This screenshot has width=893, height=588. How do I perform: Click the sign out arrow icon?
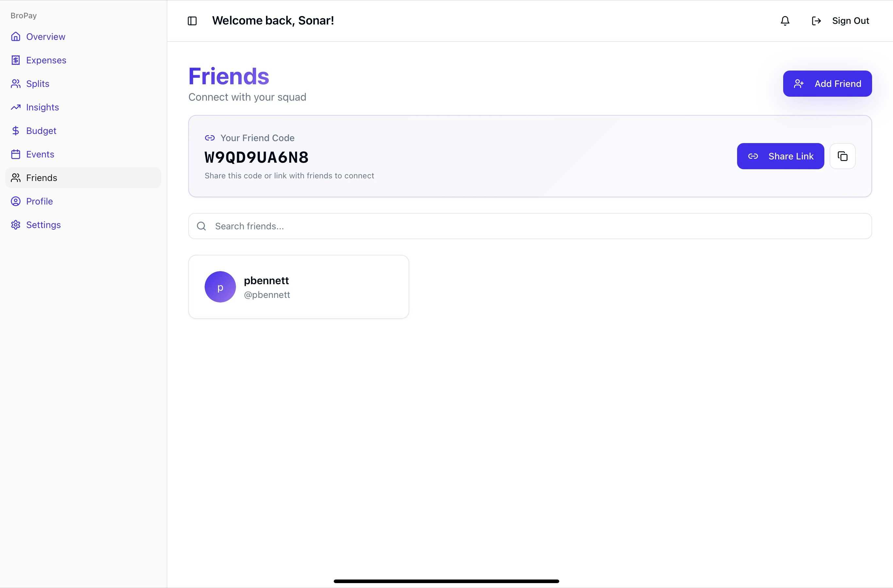coord(816,21)
